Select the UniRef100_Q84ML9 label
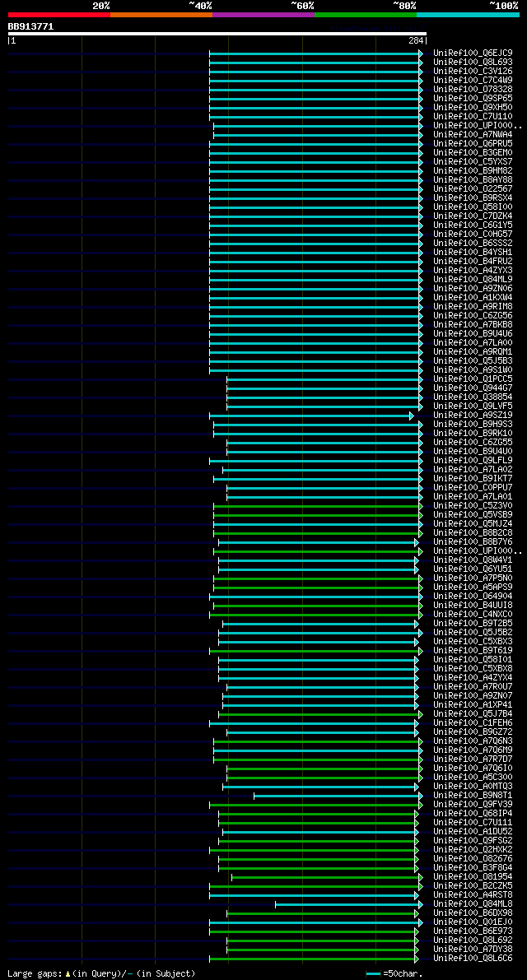The height and width of the screenshot is (980, 527). click(473, 280)
